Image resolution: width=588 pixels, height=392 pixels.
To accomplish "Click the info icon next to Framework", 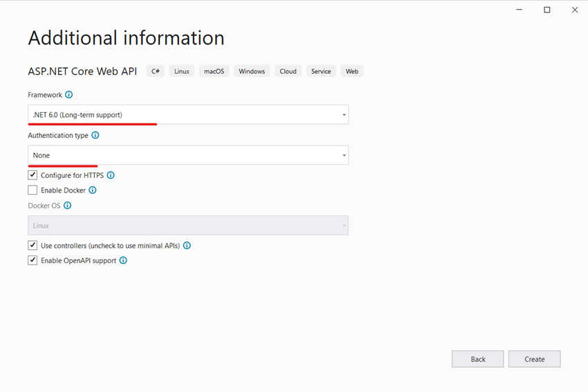I will (68, 95).
